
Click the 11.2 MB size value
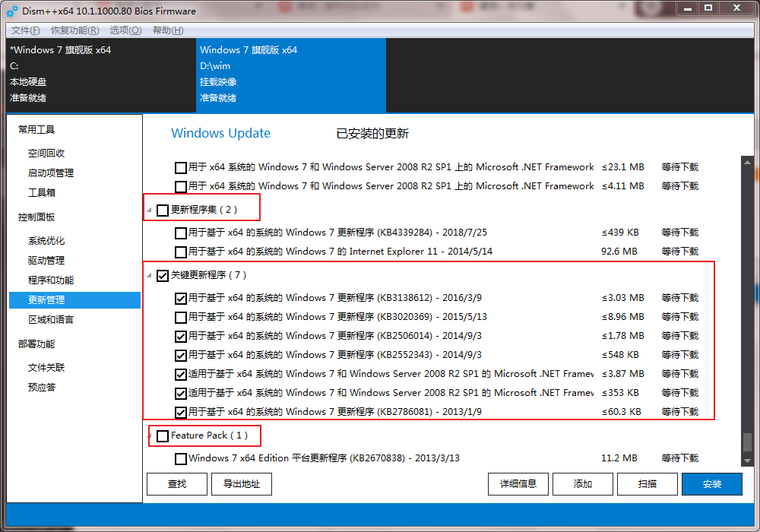(619, 458)
